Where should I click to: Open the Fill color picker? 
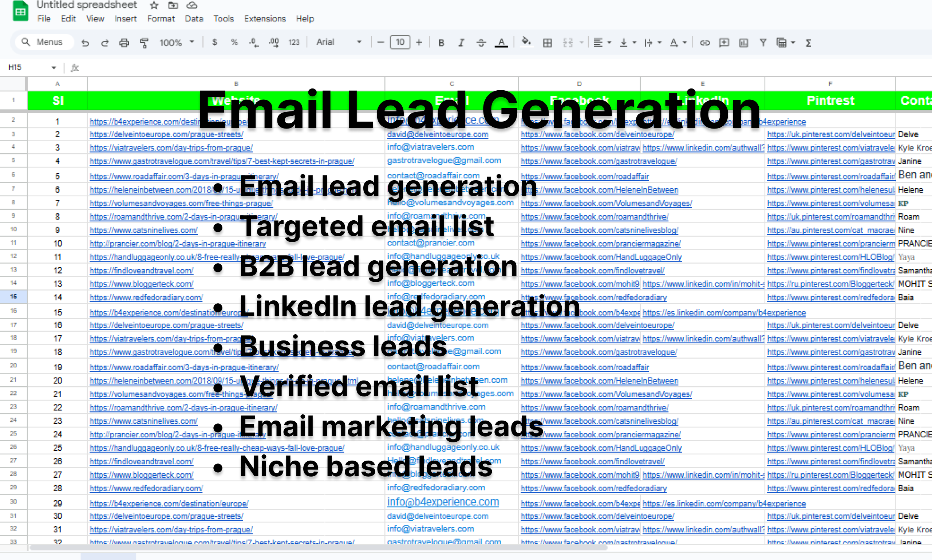(526, 42)
